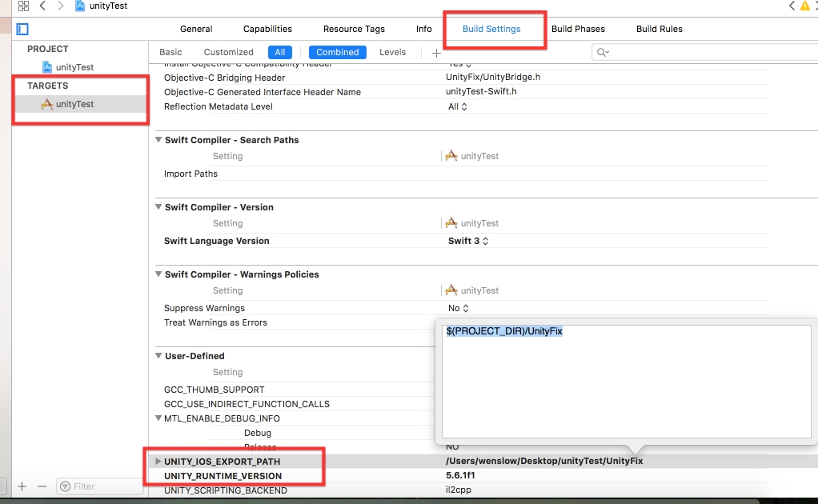Image resolution: width=818 pixels, height=504 pixels.
Task: Click the Objective-C Generated Interface Header Name label
Action: point(263,92)
